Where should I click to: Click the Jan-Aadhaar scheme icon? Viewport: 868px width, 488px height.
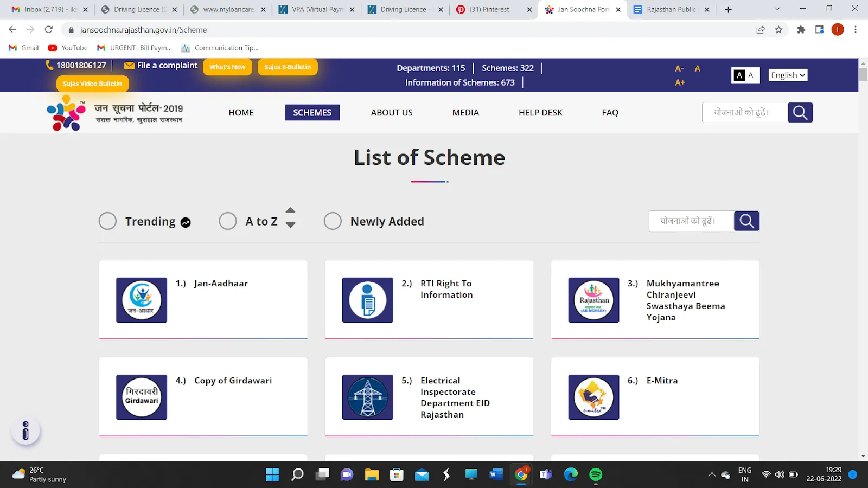pos(142,300)
